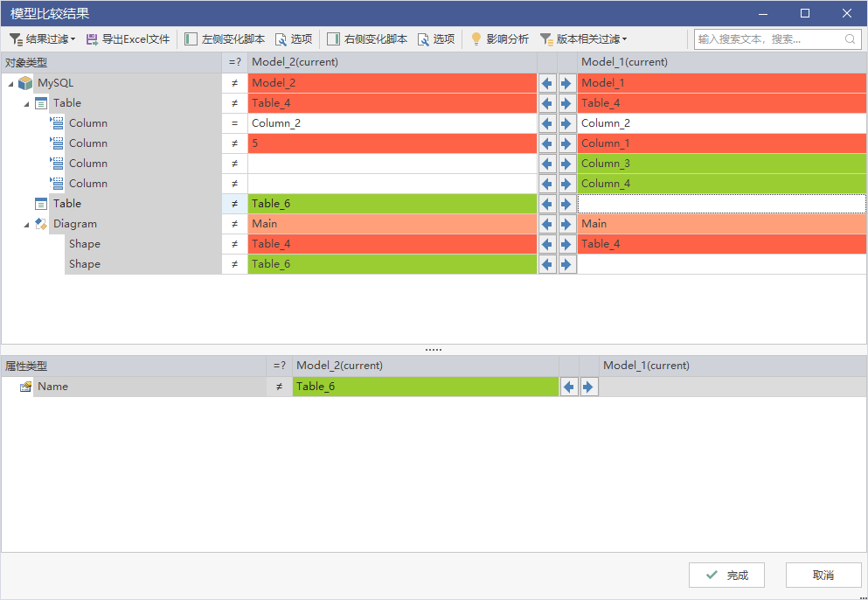Click left arrow in Column_2 row

[547, 123]
